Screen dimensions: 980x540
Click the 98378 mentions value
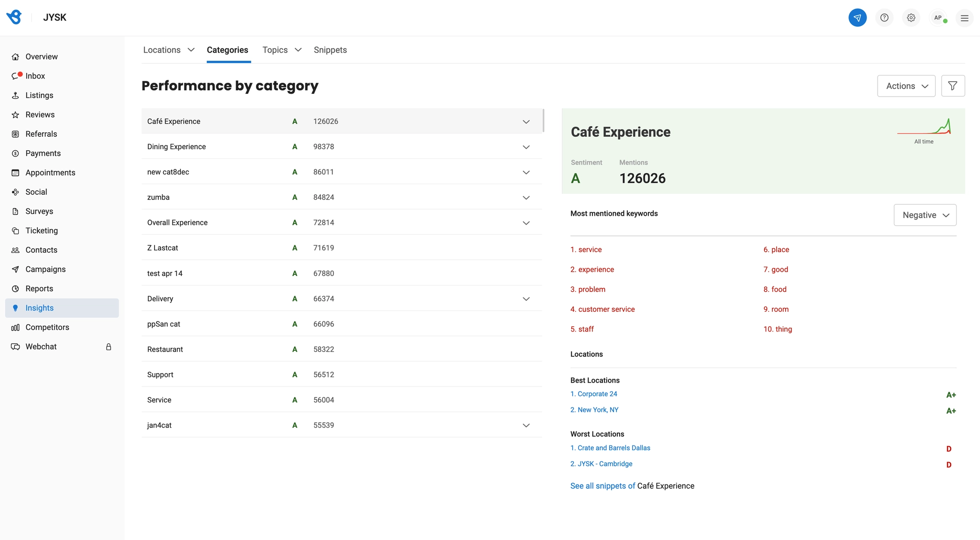(x=323, y=147)
